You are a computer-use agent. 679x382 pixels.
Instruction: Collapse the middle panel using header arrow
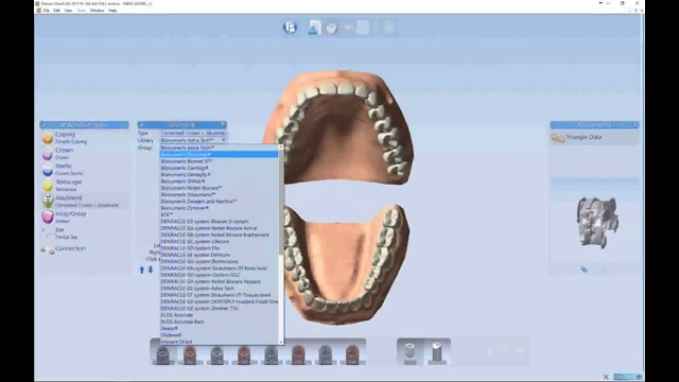(141, 125)
